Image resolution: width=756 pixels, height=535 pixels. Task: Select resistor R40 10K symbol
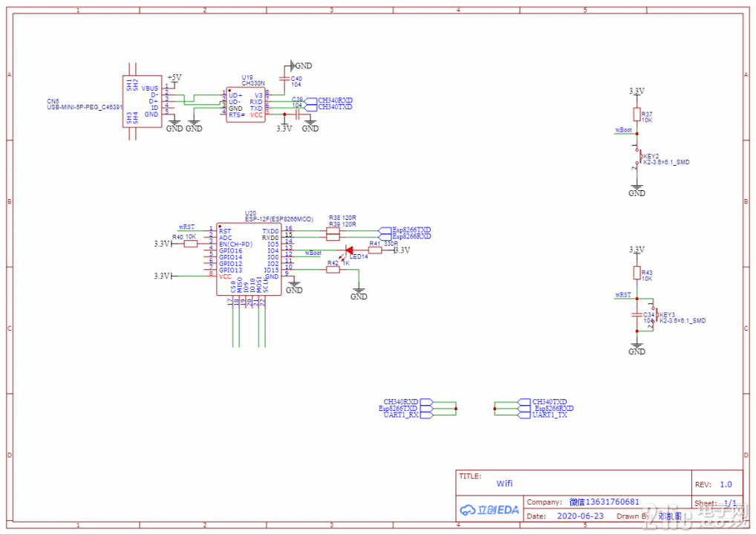191,244
